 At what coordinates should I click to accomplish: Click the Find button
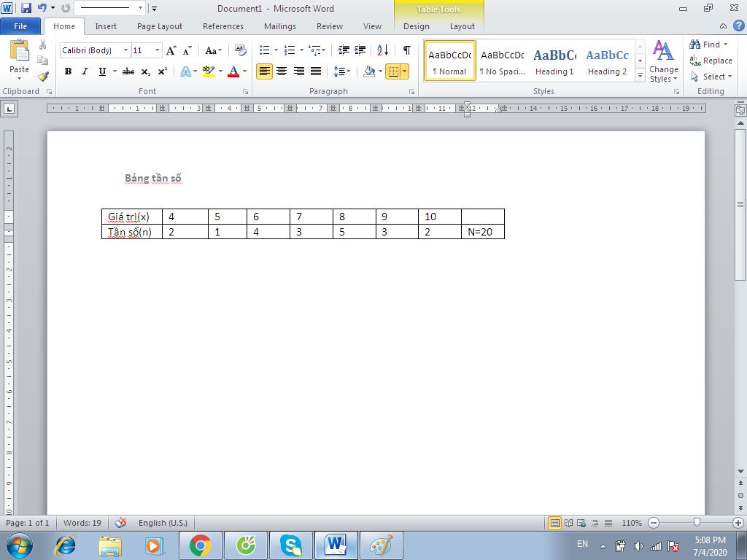[708, 44]
